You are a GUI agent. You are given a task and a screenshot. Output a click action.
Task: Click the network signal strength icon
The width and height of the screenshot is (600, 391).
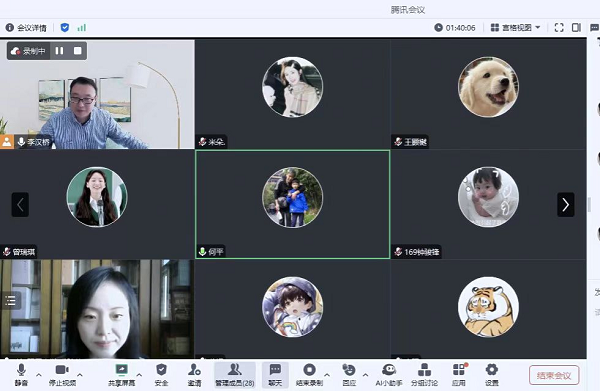[82, 28]
